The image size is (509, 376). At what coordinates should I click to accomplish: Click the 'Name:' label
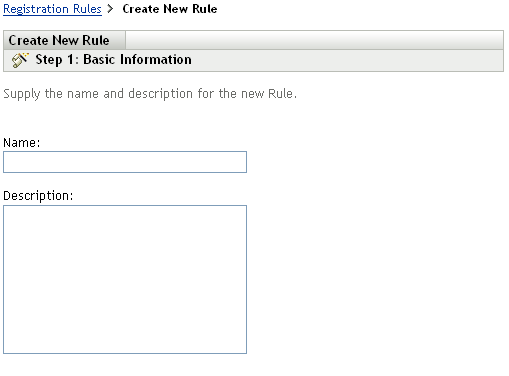[x=22, y=143]
